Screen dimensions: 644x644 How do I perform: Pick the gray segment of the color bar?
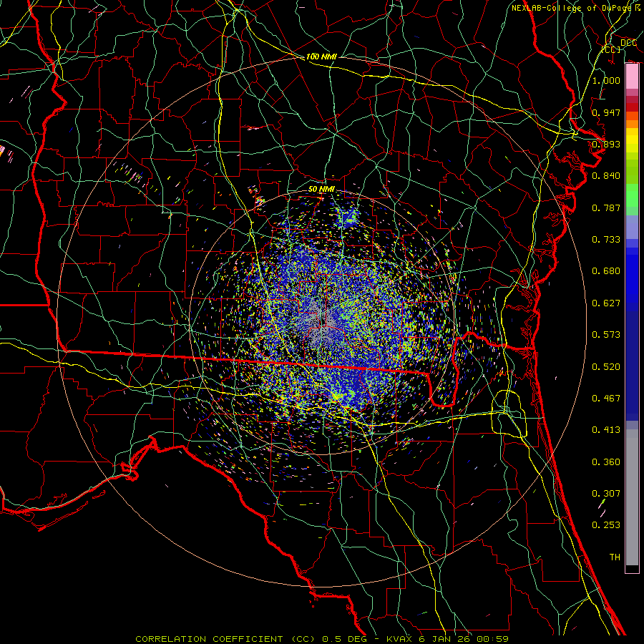(x=632, y=497)
